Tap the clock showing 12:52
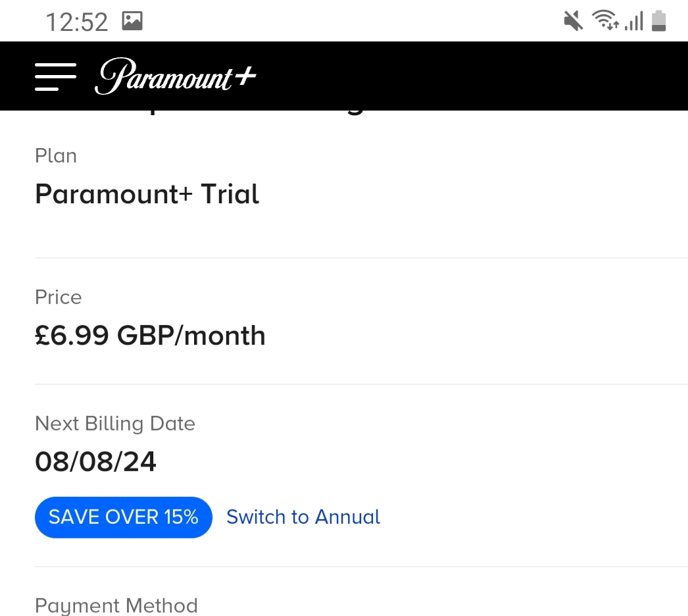Screen dimensions: 688x616 point(77,22)
